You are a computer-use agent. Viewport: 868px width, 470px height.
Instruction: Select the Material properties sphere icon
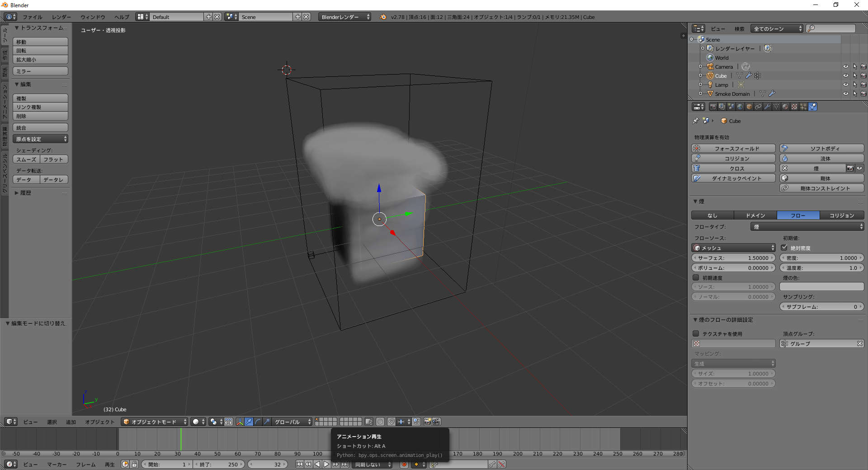pos(785,107)
